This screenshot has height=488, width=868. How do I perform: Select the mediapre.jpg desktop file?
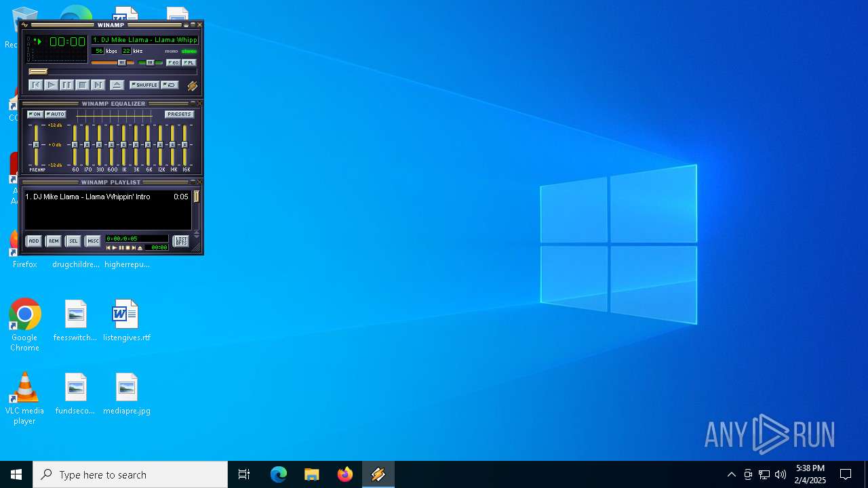click(127, 394)
